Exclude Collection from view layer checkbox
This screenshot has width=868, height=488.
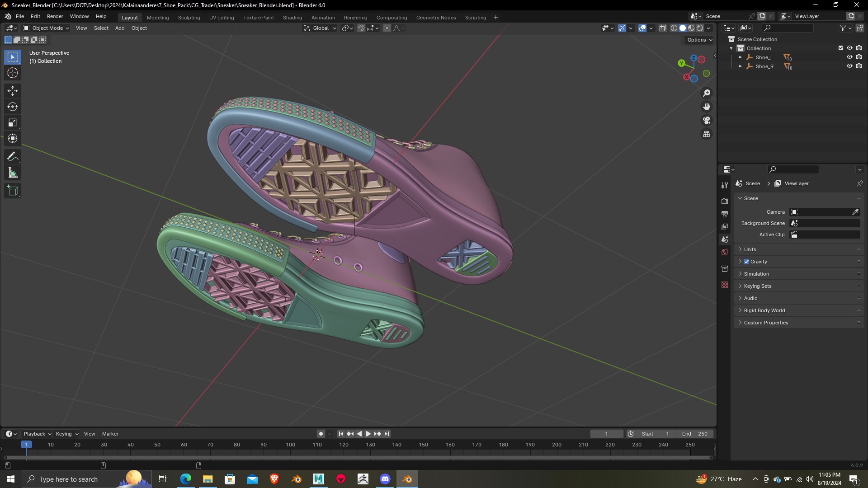click(x=841, y=48)
